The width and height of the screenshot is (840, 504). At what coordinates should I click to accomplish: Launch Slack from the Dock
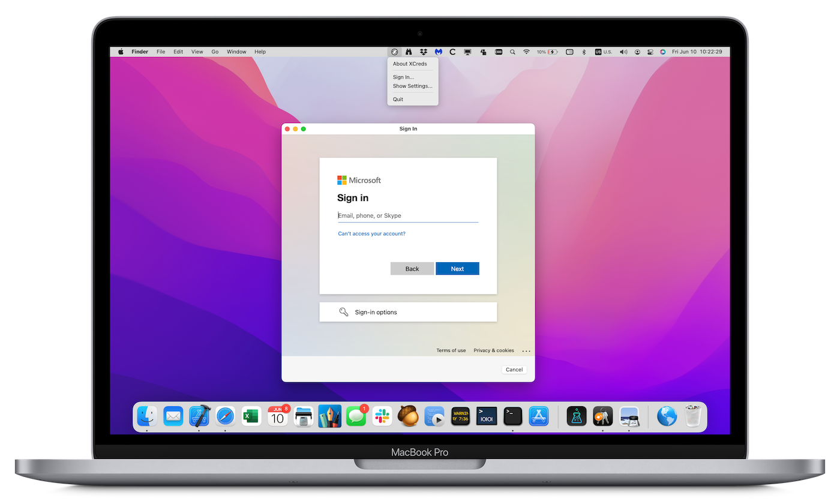coord(382,416)
